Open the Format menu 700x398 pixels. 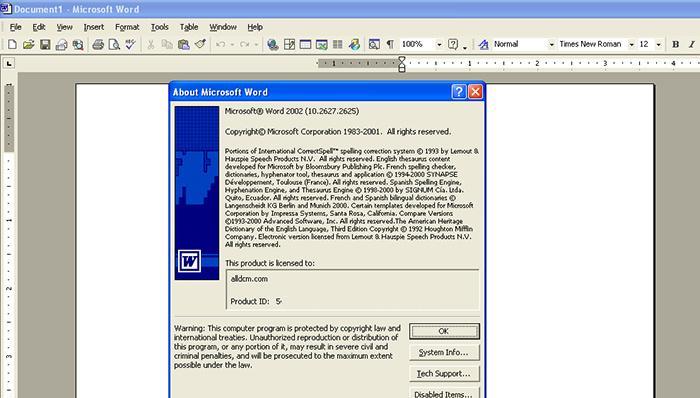[127, 27]
